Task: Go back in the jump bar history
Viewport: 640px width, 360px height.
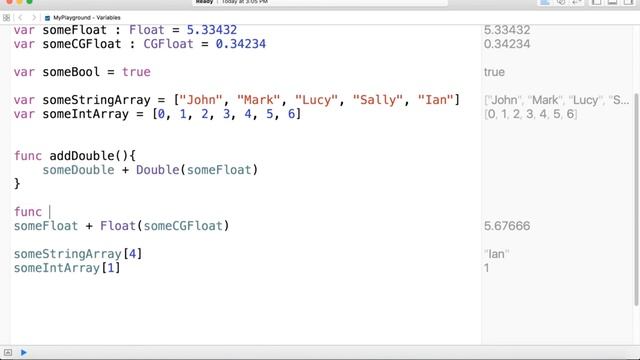Action: (20, 18)
